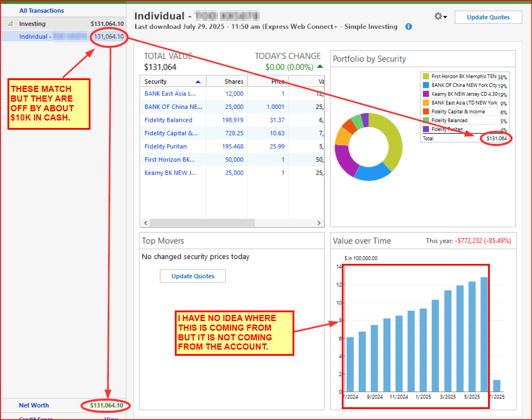Click the Price value 1.0001
532x420 pixels.
point(275,107)
